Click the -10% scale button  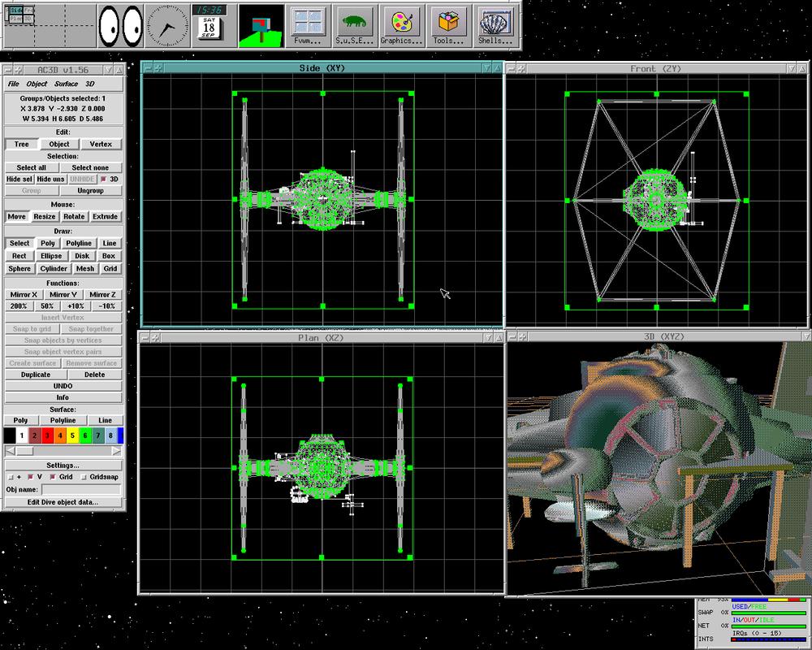coord(107,305)
